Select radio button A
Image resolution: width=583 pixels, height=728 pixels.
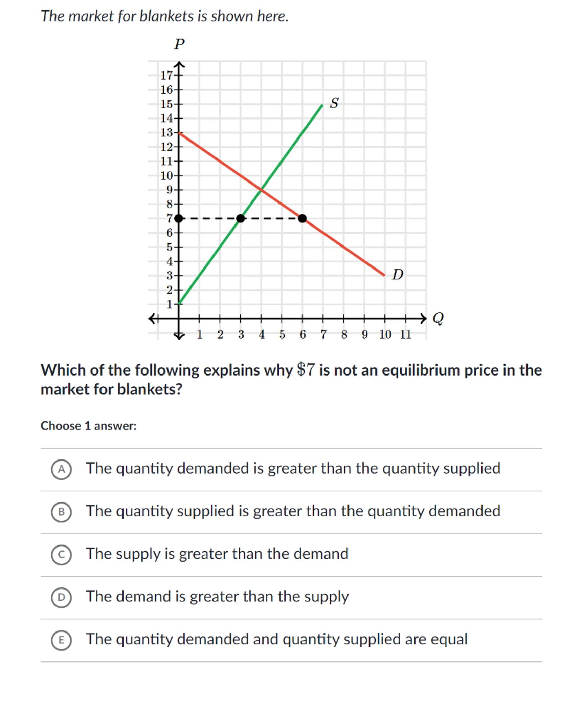[x=61, y=470]
